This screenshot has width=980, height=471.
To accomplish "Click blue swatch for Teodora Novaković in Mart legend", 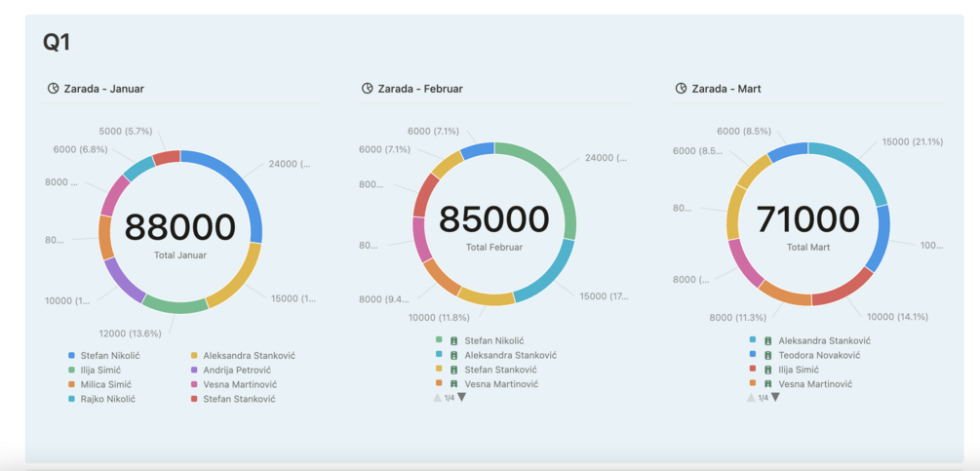I will pyautogui.click(x=753, y=355).
